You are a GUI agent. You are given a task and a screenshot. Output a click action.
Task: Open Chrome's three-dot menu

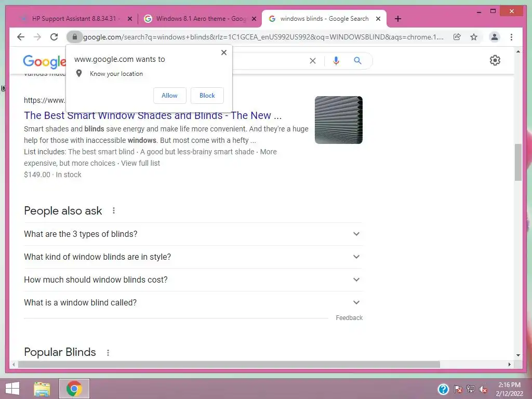511,37
